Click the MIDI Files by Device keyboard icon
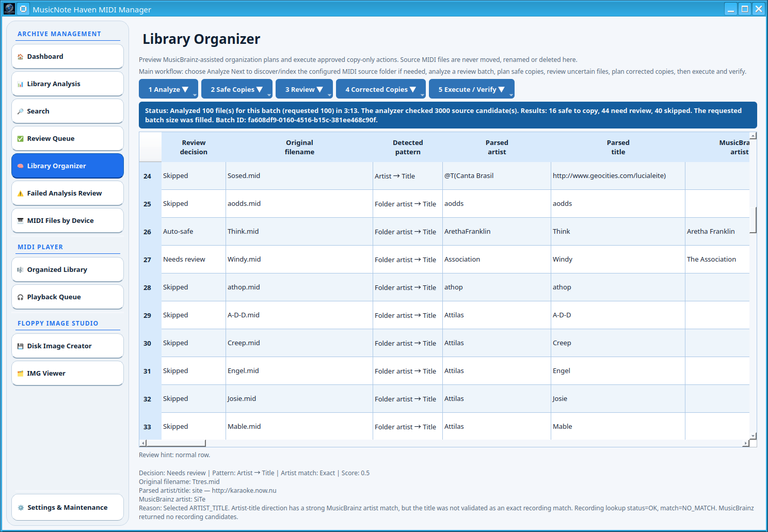This screenshot has width=768, height=532. (x=21, y=221)
